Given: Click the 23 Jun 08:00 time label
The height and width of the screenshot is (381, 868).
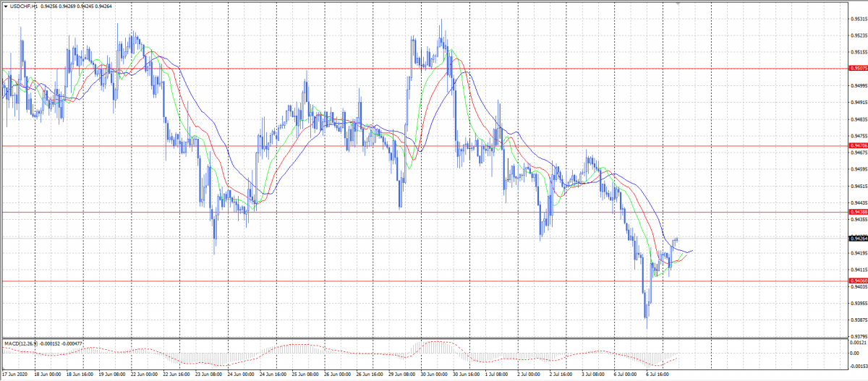Looking at the screenshot, I should [x=209, y=374].
